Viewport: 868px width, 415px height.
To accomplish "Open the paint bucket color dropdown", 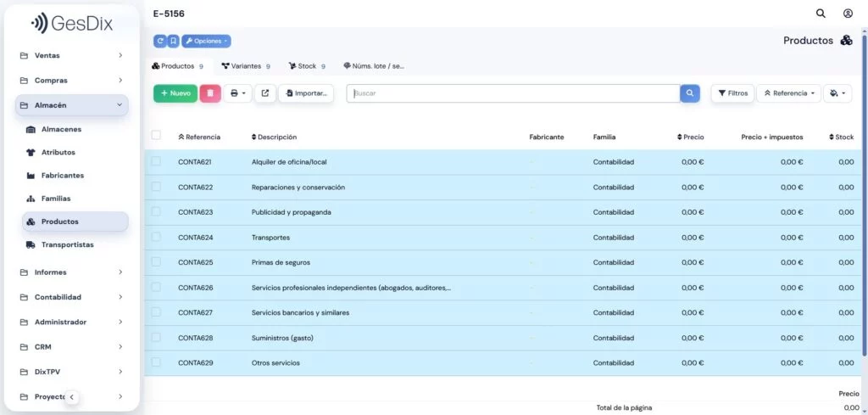I will (837, 93).
